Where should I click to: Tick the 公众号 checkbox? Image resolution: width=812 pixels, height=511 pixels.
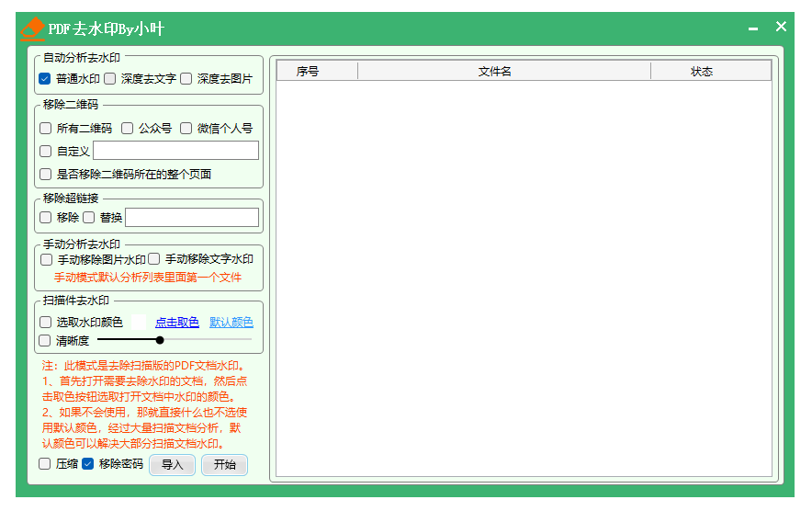[128, 129]
